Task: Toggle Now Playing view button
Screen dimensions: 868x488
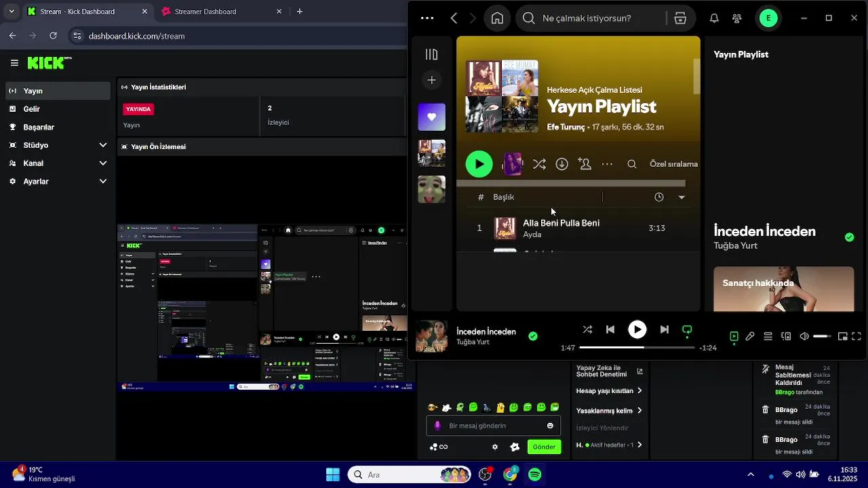Action: pyautogui.click(x=734, y=336)
